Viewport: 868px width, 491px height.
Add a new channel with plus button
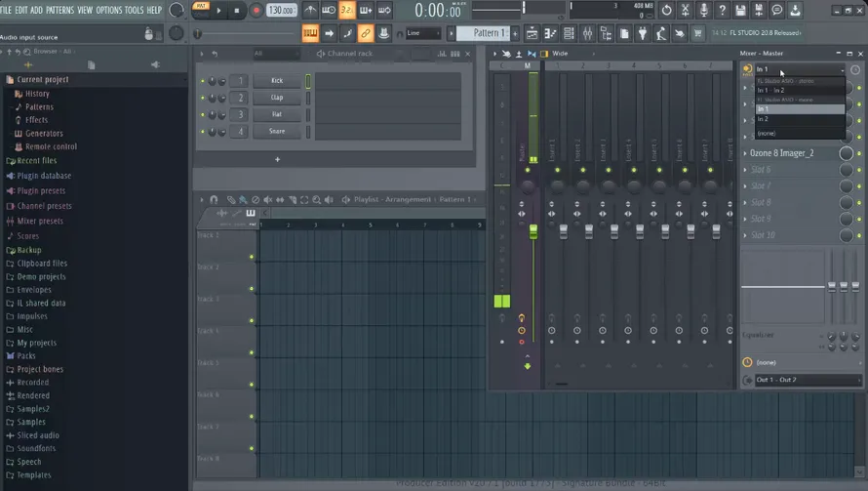(277, 160)
